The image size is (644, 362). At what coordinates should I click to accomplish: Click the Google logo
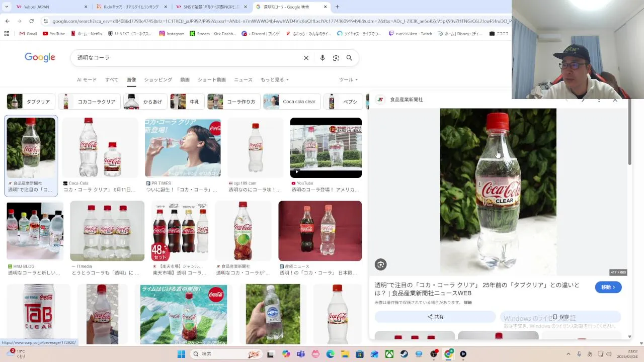(x=40, y=58)
